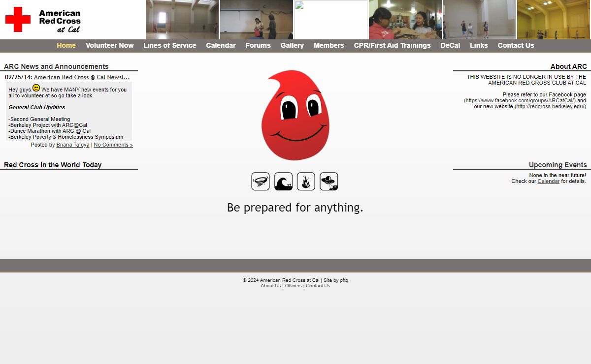Click the broken image placeholder in banner
The width and height of the screenshot is (591, 364).
(331, 20)
